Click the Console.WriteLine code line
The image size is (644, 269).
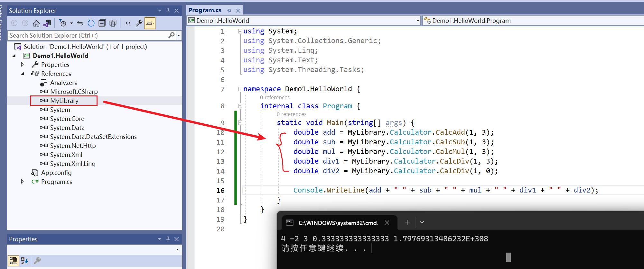[x=446, y=190]
